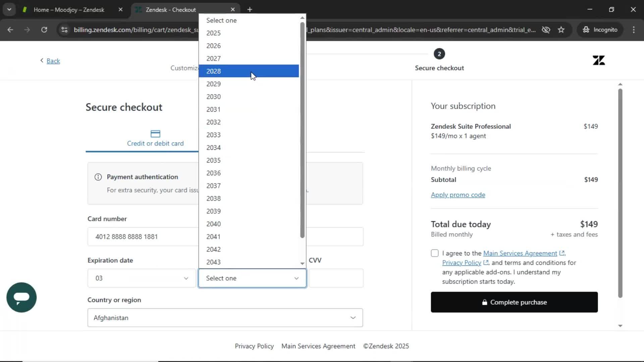Viewport: 644px width, 362px height.
Task: Click the Back link
Action: click(x=53, y=61)
